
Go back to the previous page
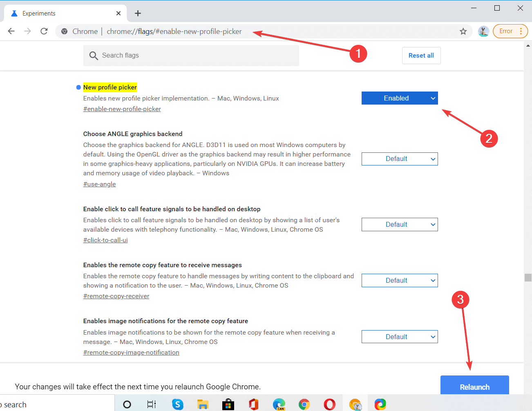[11, 31]
